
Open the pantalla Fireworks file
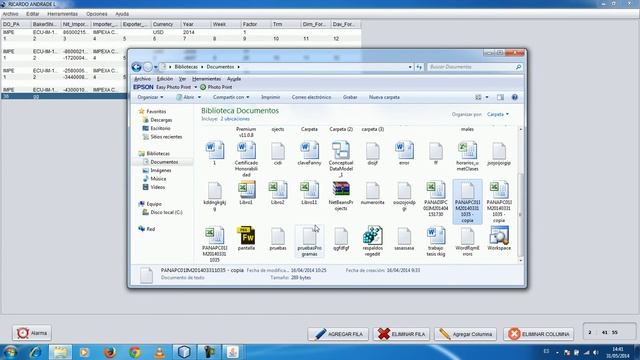pyautogui.click(x=246, y=238)
